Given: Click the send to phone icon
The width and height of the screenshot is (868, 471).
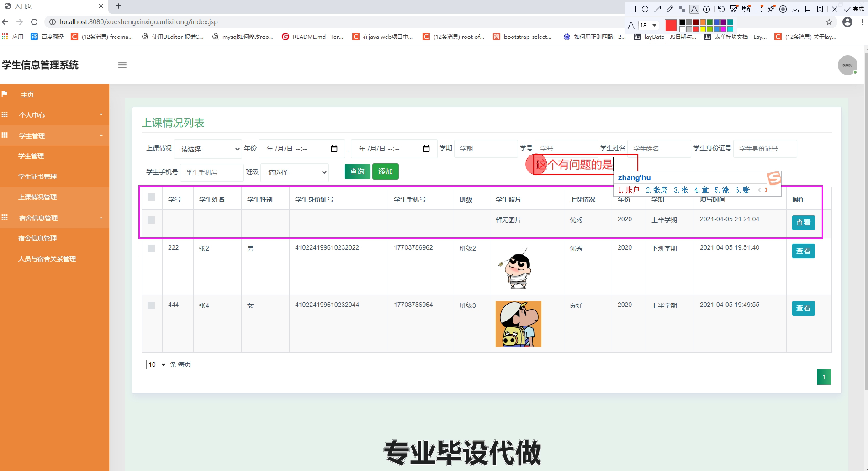Looking at the screenshot, I should pos(808,9).
